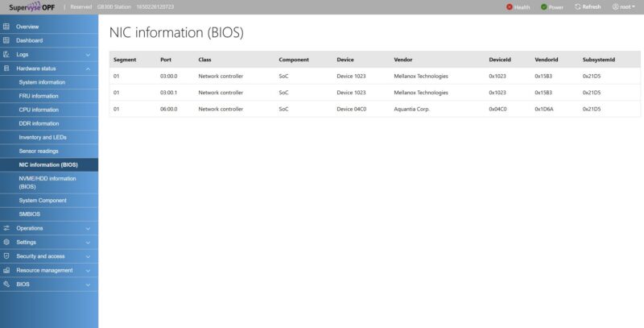644x328 pixels.
Task: Click the green Power status icon
Action: [x=544, y=7]
